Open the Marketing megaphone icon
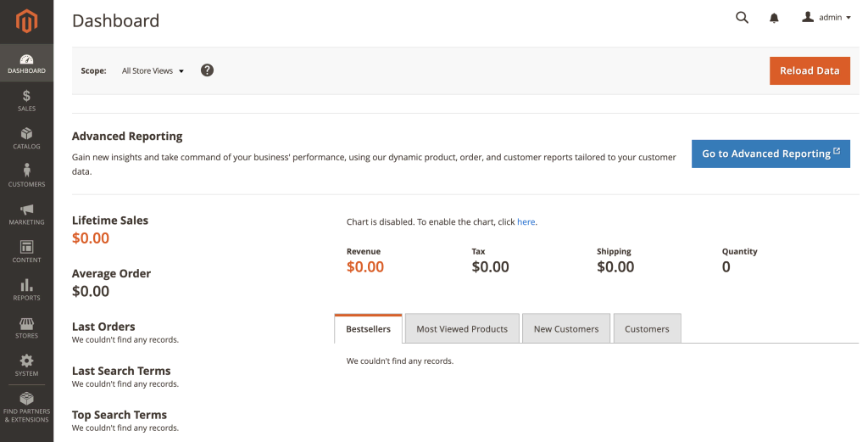The height and width of the screenshot is (442, 868). click(x=26, y=214)
